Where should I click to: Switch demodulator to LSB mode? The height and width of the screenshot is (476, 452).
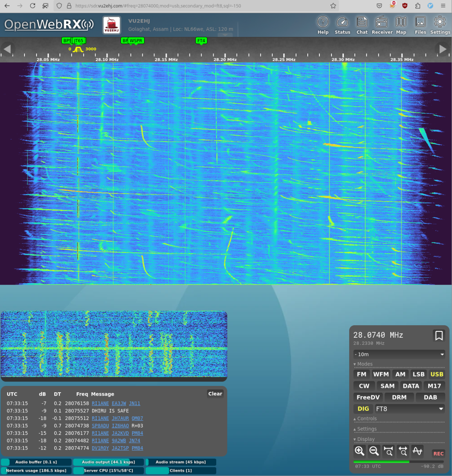click(418, 374)
